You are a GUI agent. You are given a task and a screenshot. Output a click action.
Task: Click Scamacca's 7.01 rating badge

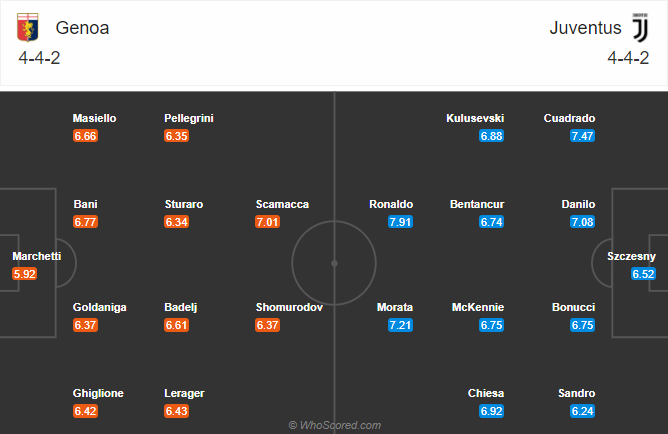tap(268, 222)
